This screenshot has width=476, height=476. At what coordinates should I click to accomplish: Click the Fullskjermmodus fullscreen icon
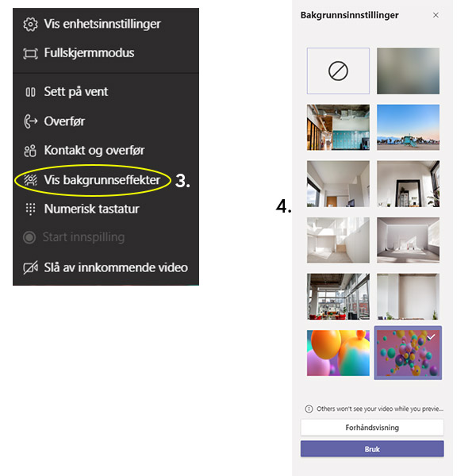tap(30, 54)
